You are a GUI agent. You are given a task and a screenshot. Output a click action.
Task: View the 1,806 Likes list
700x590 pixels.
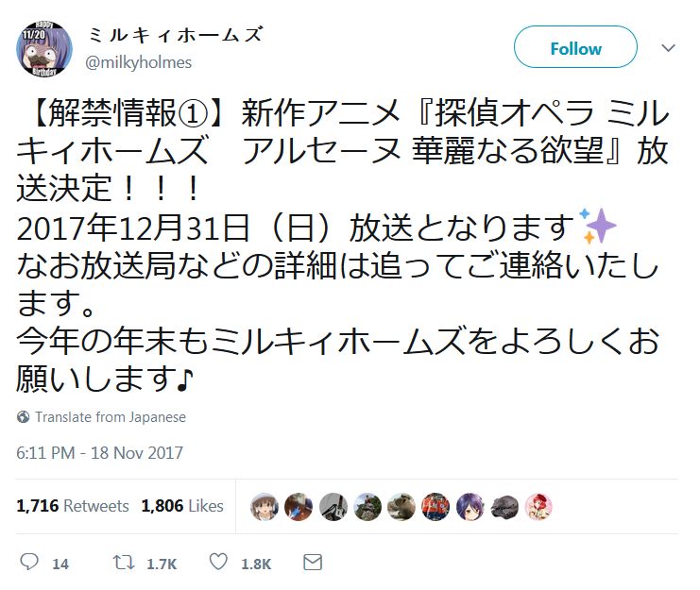coord(182,506)
